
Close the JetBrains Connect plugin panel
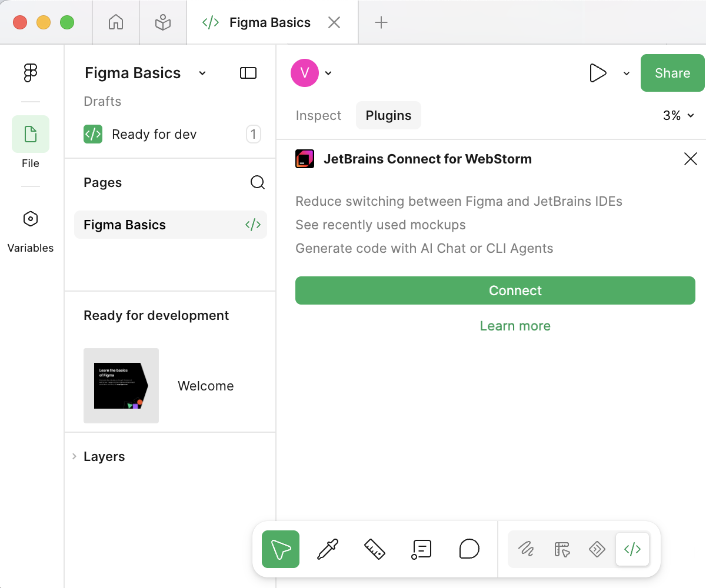click(691, 159)
